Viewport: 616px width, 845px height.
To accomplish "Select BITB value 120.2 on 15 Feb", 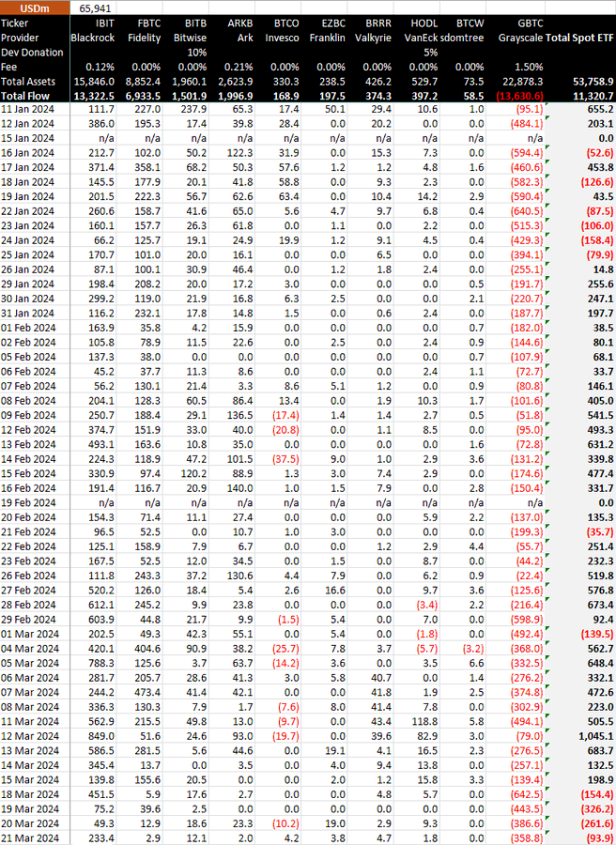I will pyautogui.click(x=194, y=474).
